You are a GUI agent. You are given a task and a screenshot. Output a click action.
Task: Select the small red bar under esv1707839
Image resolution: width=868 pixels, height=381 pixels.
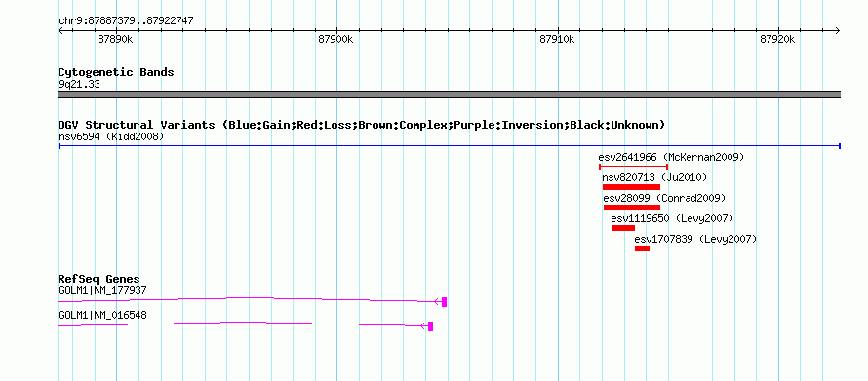click(642, 248)
